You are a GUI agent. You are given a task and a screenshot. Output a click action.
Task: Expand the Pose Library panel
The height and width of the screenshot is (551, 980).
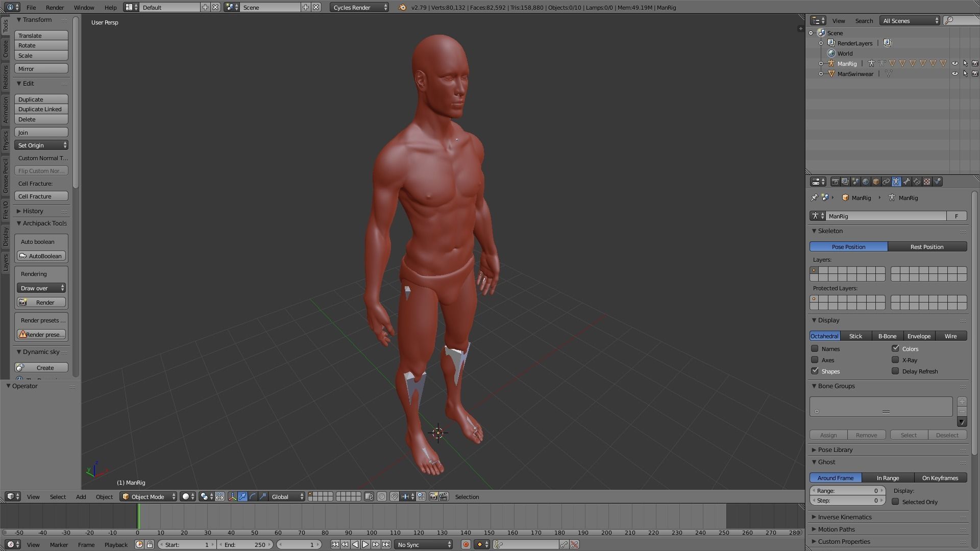click(835, 450)
